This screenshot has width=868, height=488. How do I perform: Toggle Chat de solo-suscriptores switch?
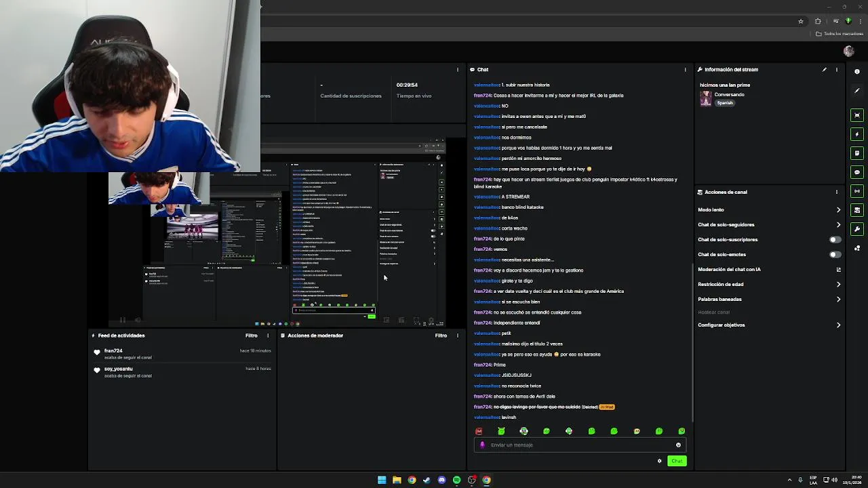coord(835,239)
